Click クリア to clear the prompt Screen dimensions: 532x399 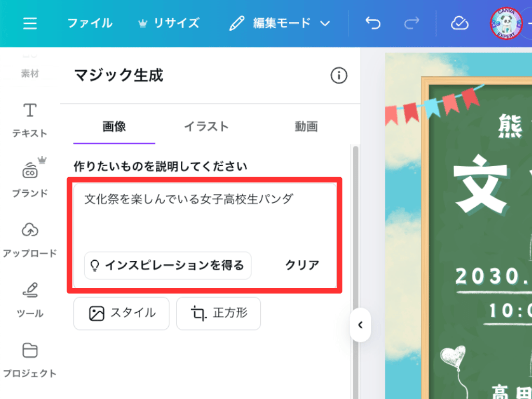coord(302,265)
